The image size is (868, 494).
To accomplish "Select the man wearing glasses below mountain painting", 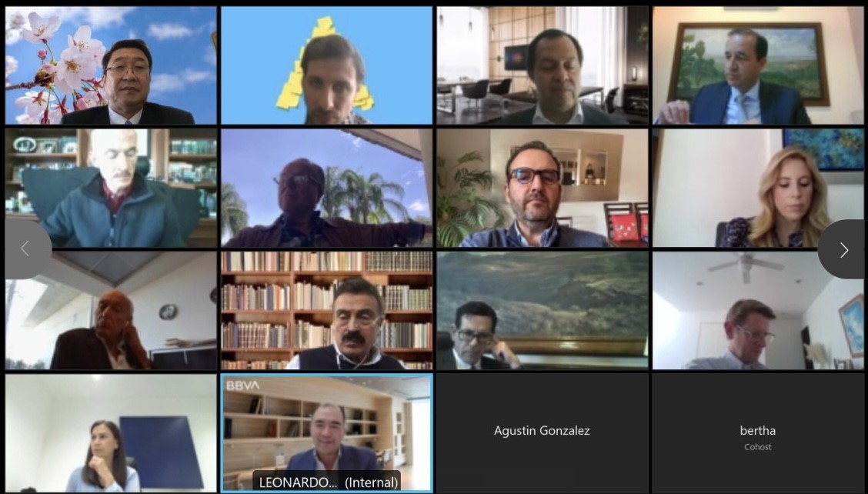I will tap(542, 311).
